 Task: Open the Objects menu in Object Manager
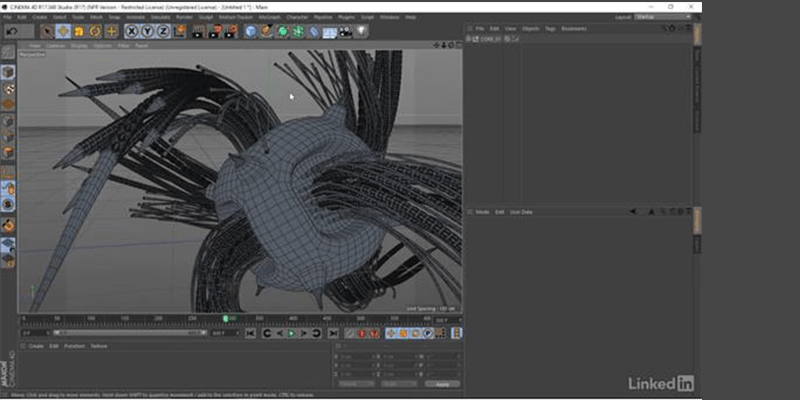click(525, 29)
